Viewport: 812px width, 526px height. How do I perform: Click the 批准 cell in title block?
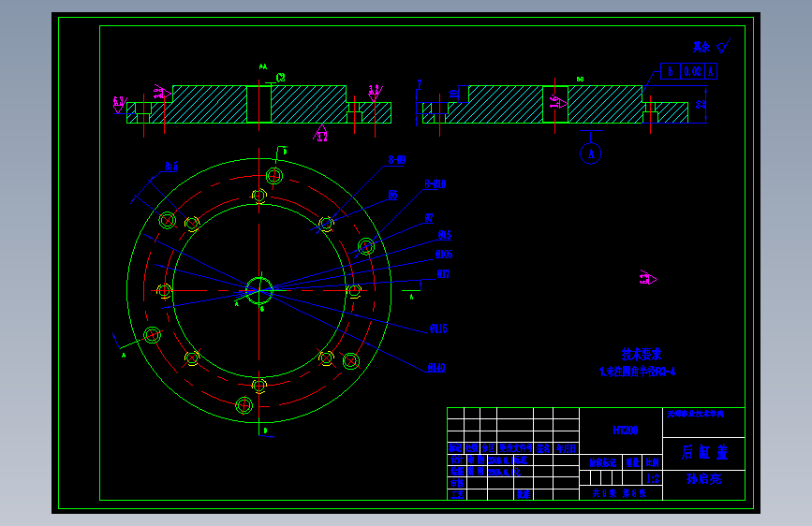click(x=524, y=494)
